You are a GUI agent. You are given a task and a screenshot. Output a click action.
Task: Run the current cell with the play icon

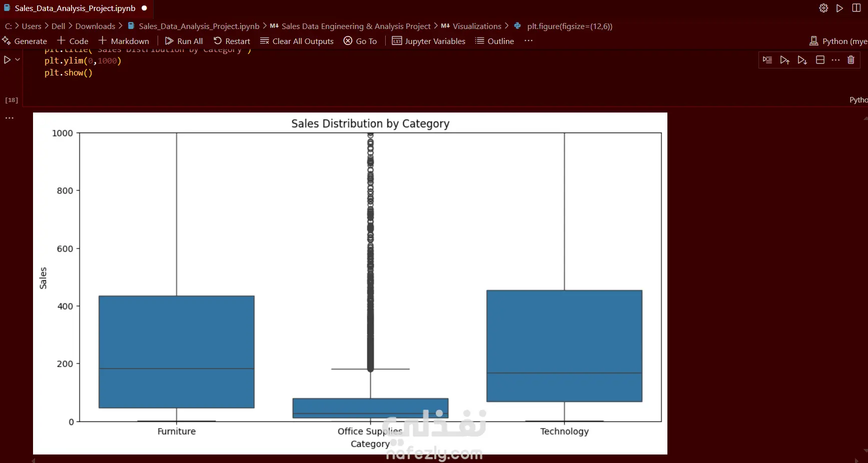7,59
